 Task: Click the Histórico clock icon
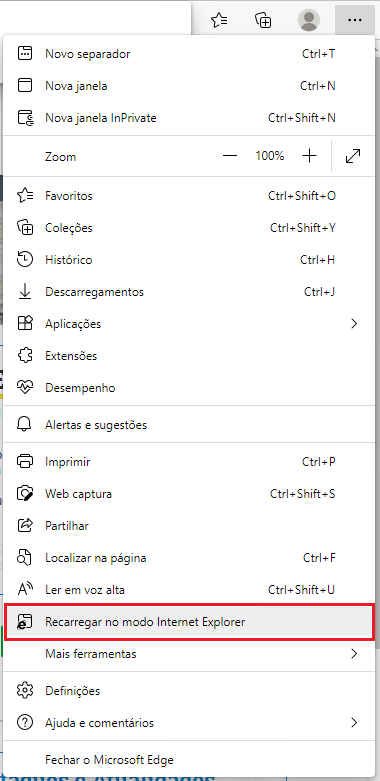coord(25,260)
